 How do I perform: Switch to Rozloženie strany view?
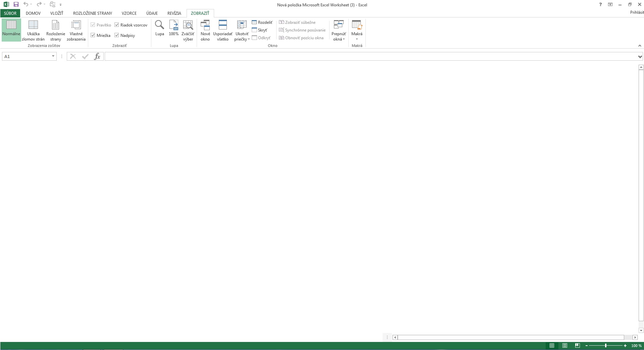tap(56, 30)
